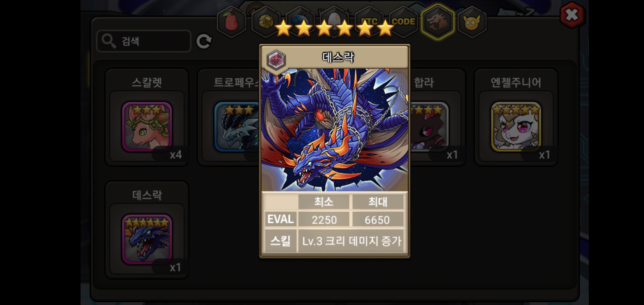This screenshot has height=305, width=644.
Task: Tap the 데스락 card artwork
Action: coord(335,130)
